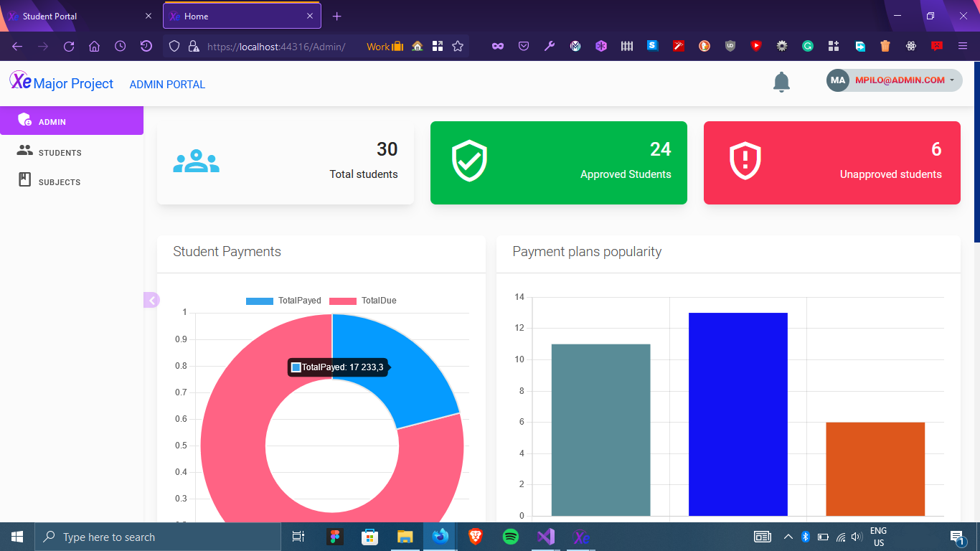Click the blue bar in Payment plans chart
This screenshot has height=551, width=980.
coord(738,414)
